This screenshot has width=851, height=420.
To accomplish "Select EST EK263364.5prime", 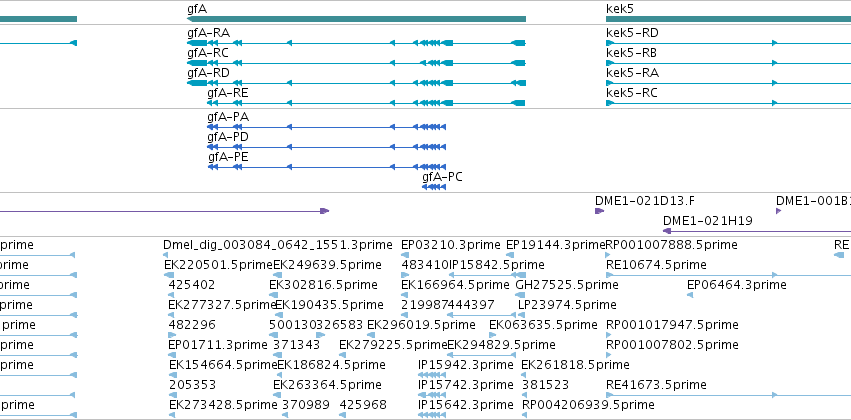I will coord(327,386).
